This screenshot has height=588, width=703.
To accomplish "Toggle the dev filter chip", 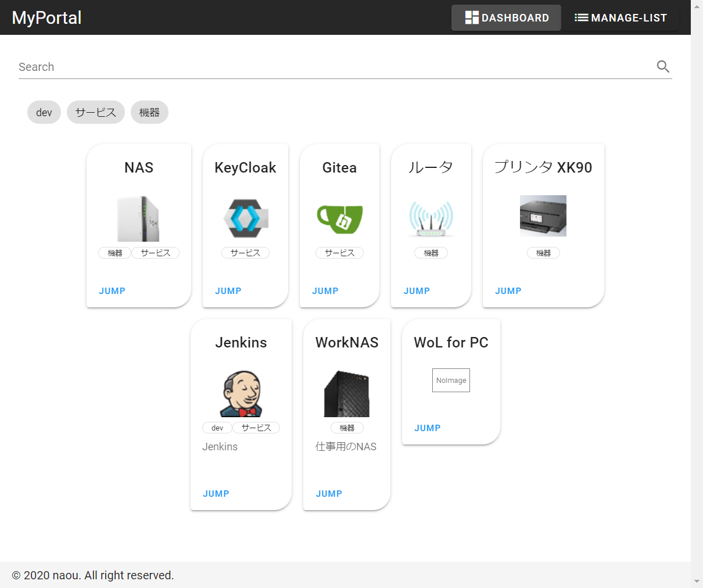I will click(x=44, y=112).
